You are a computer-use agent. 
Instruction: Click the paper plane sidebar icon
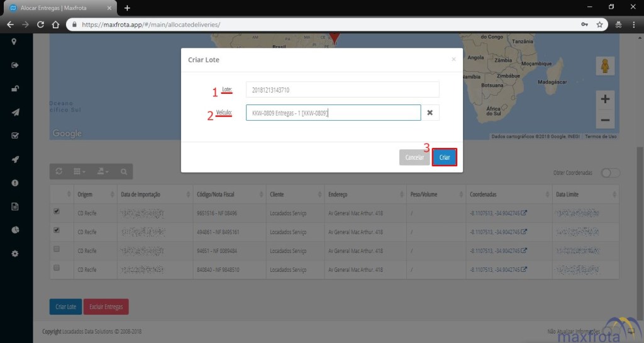pyautogui.click(x=14, y=112)
